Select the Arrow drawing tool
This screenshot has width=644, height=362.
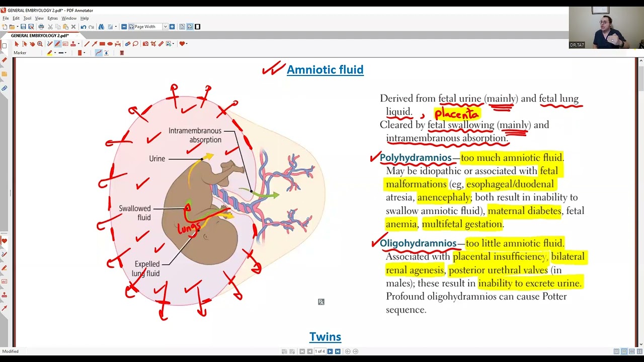(x=95, y=44)
